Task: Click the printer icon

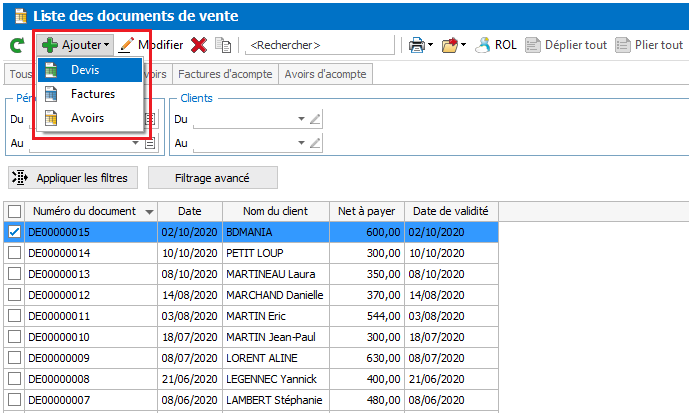Action: click(x=415, y=45)
